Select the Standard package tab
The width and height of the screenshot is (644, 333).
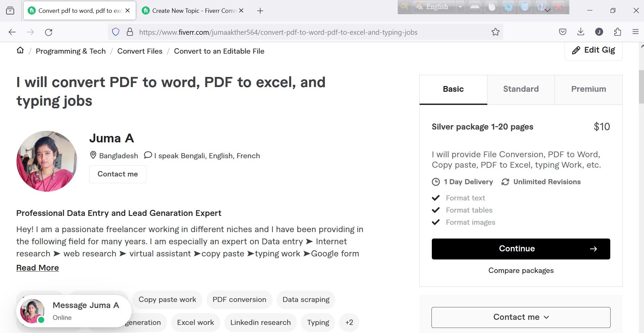coord(521,89)
